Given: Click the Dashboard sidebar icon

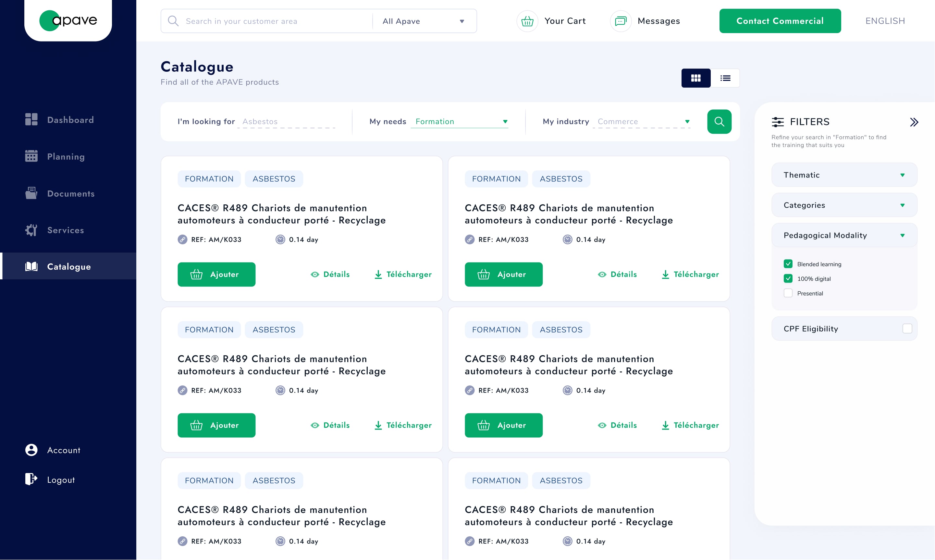Looking at the screenshot, I should pyautogui.click(x=31, y=119).
